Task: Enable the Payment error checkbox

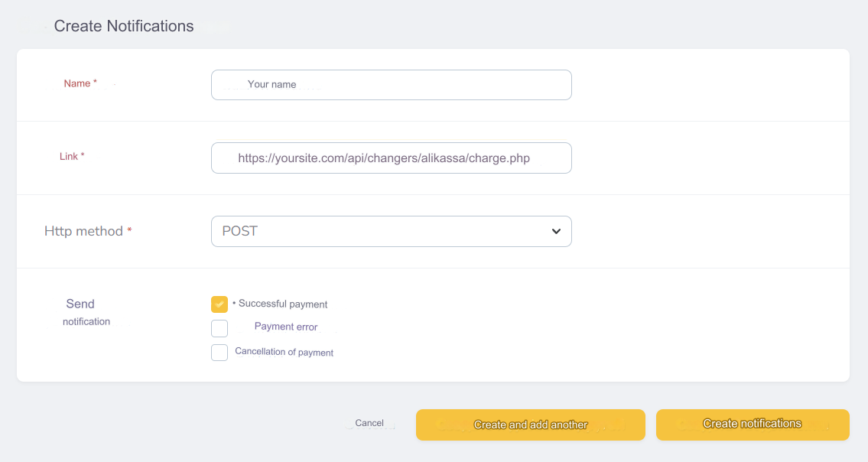Action: coord(219,329)
